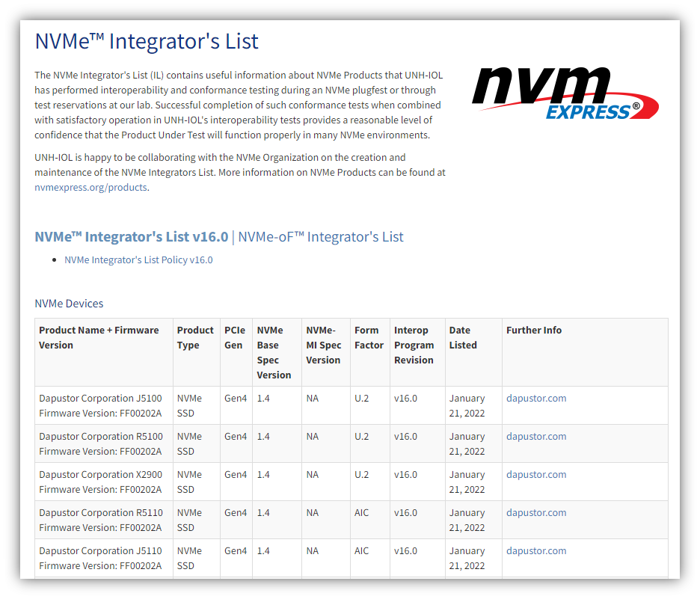Open the NVMe-oF Integrator's List link
700x599 pixels.
[321, 236]
